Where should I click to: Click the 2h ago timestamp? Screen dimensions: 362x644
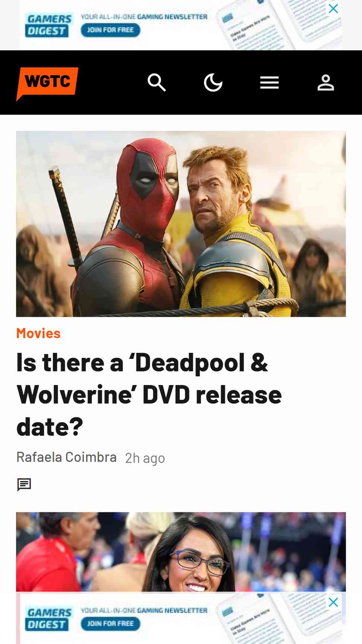pyautogui.click(x=145, y=458)
